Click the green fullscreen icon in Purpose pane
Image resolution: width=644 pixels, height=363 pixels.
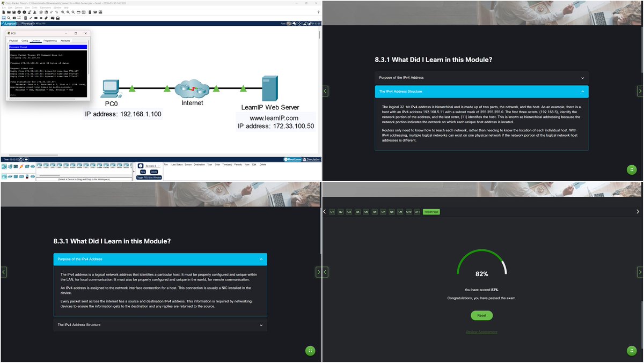(310, 351)
